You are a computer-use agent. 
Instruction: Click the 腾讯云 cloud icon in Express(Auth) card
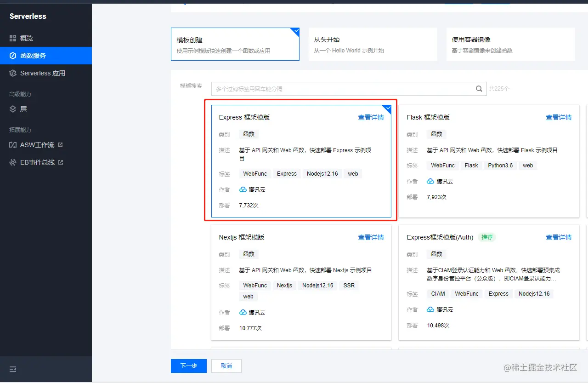click(x=430, y=309)
